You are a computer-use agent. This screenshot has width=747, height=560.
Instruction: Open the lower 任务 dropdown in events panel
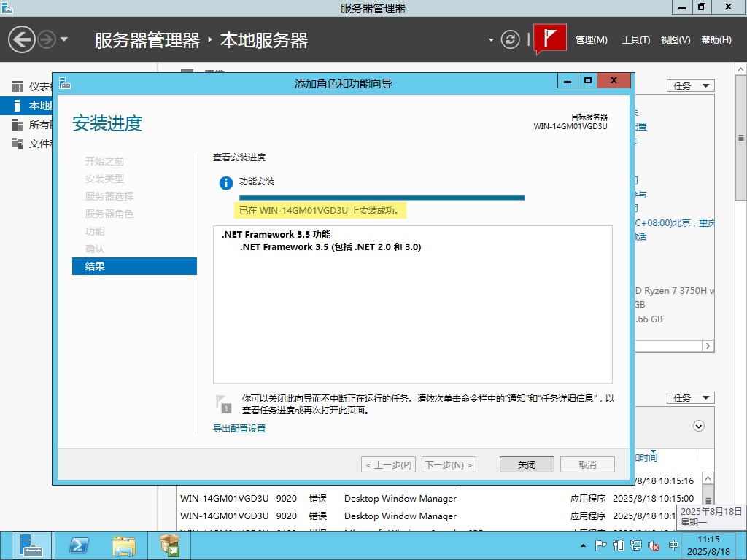(x=690, y=397)
